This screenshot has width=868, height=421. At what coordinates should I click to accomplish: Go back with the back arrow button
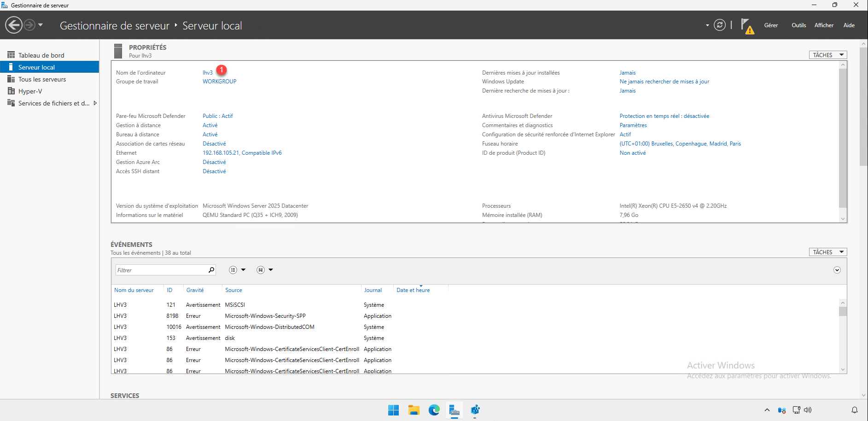14,25
